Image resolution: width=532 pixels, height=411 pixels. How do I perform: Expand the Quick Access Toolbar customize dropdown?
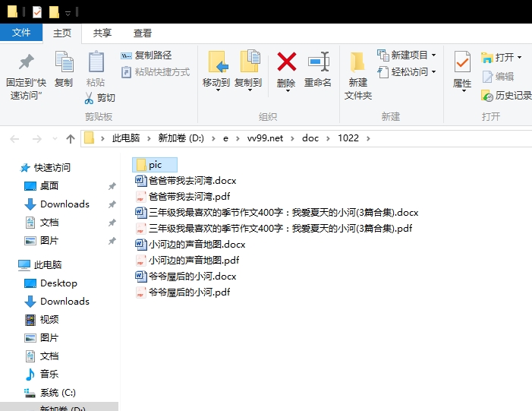point(68,13)
